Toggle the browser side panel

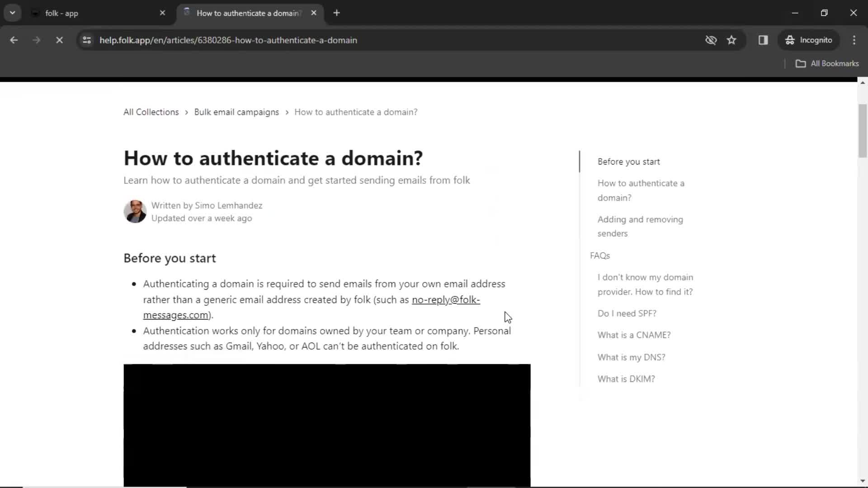pyautogui.click(x=763, y=40)
